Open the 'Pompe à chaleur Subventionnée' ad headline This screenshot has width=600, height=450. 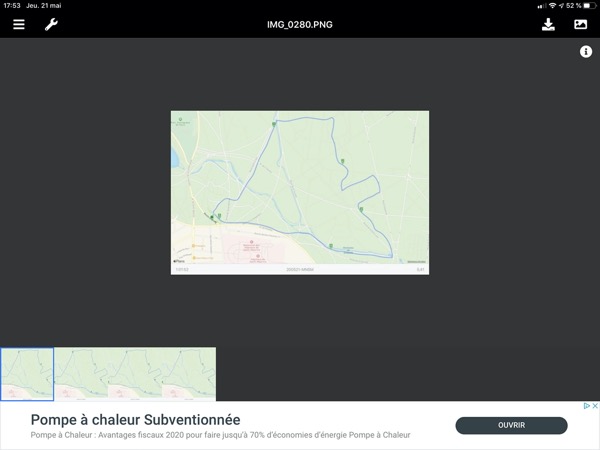coord(135,419)
